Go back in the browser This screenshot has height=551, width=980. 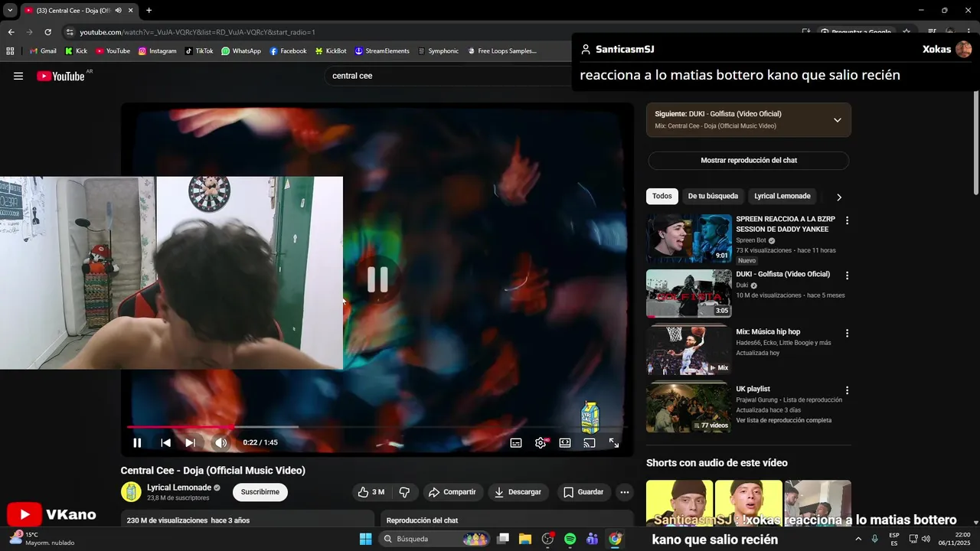pos(11,32)
